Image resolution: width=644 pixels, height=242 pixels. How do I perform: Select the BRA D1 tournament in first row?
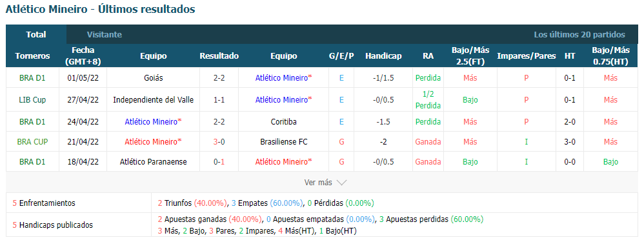tap(32, 77)
